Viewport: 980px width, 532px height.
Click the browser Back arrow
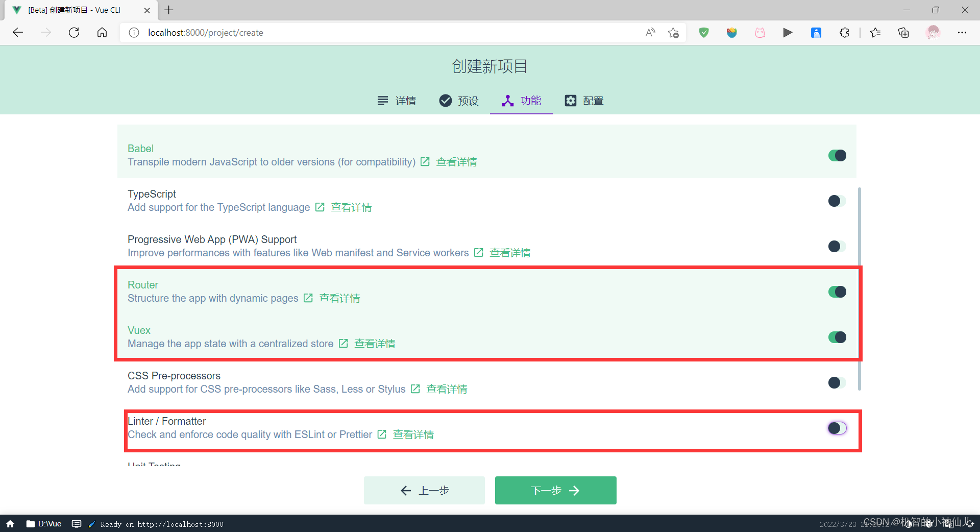(18, 33)
